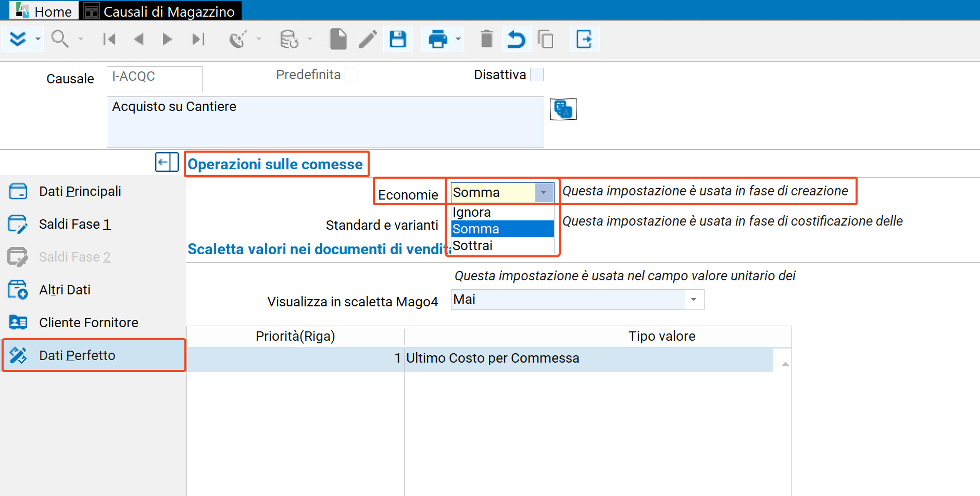Viewport: 980px width, 496px height.
Task: Click the Scaletta valori nei documenti heading
Action: [x=319, y=249]
